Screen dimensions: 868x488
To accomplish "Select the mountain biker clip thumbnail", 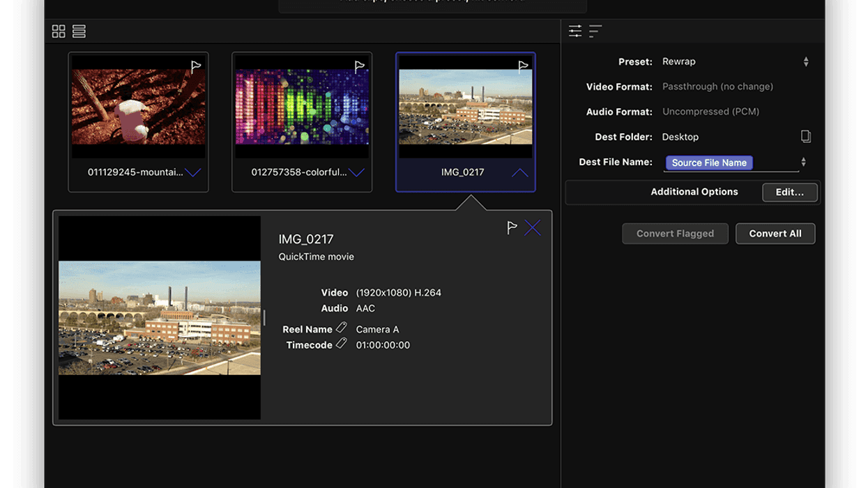I will click(x=139, y=107).
